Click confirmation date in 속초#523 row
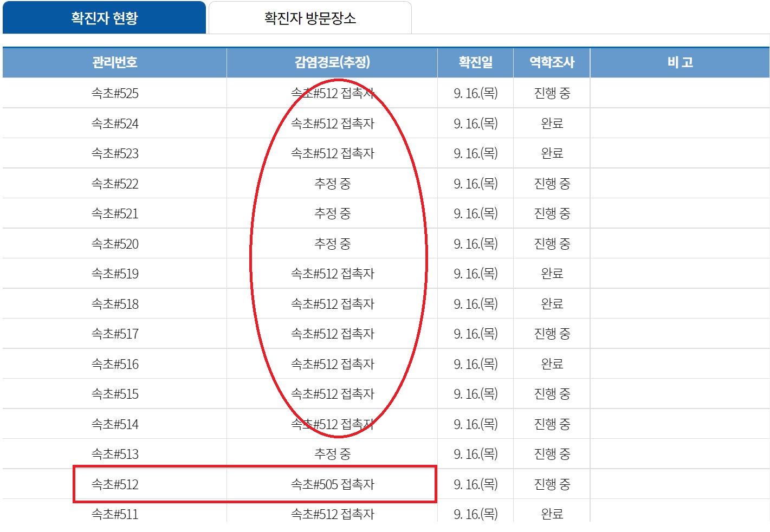 pos(476,153)
